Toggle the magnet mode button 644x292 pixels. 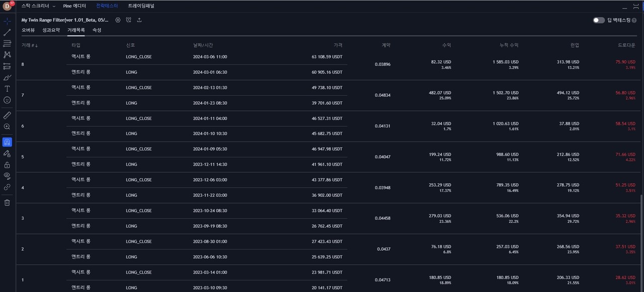point(7,142)
